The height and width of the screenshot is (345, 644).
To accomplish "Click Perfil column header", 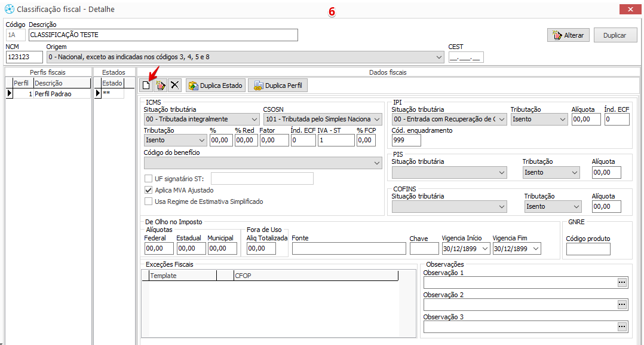I will tap(23, 83).
